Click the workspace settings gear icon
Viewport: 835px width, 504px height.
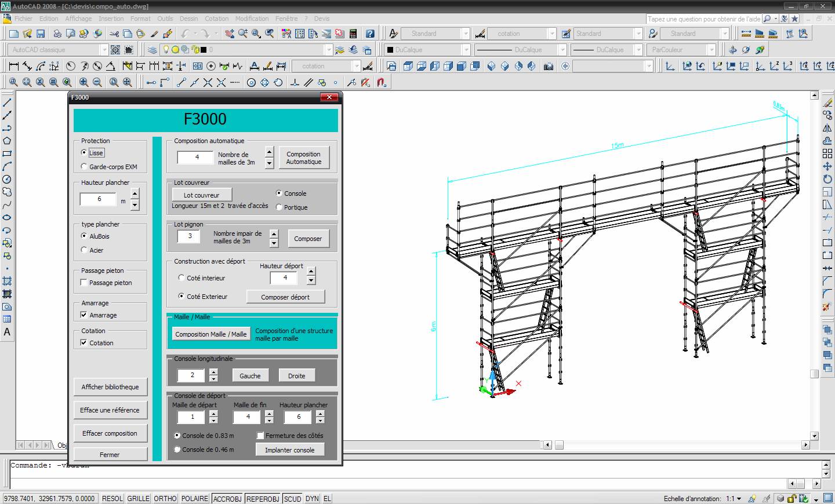pyautogui.click(x=115, y=50)
